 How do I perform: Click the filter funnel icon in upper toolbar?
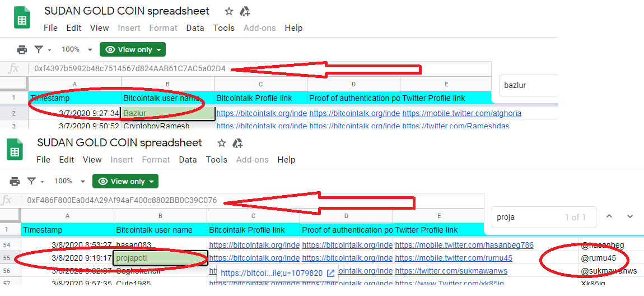pyautogui.click(x=39, y=50)
